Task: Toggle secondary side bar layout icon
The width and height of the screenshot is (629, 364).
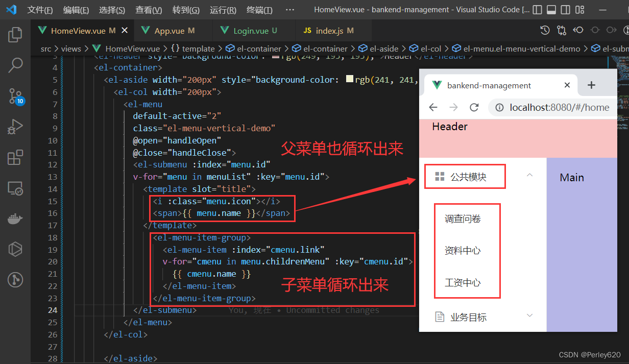Action: pyautogui.click(x=565, y=10)
